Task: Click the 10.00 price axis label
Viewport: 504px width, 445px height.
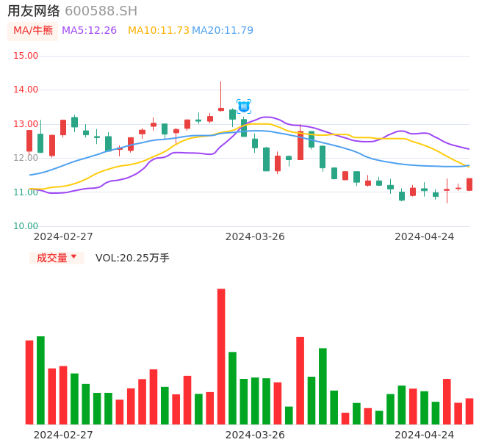Action: pyautogui.click(x=26, y=226)
